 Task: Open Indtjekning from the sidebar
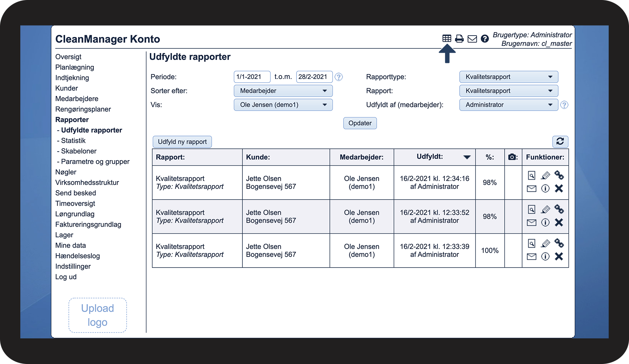click(x=72, y=78)
